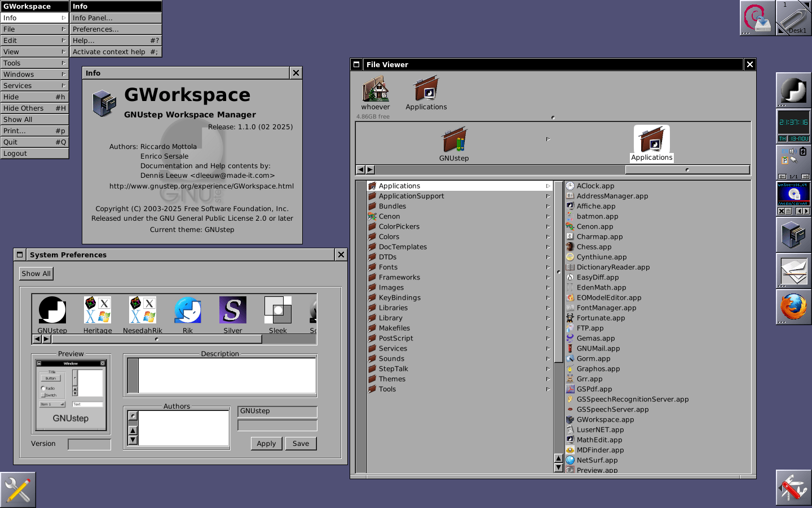812x508 pixels.
Task: Open the Debian swirl installer dock icon
Action: point(757,17)
